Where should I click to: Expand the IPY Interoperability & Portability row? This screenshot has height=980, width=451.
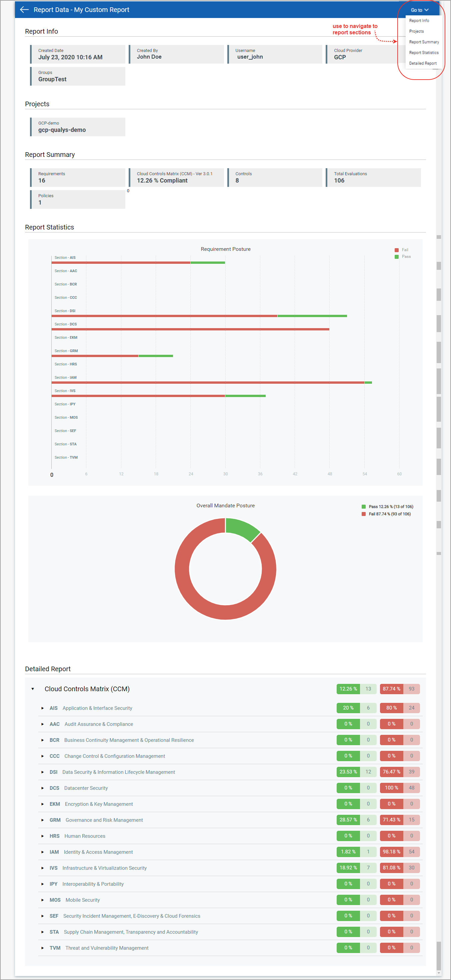pos(43,884)
